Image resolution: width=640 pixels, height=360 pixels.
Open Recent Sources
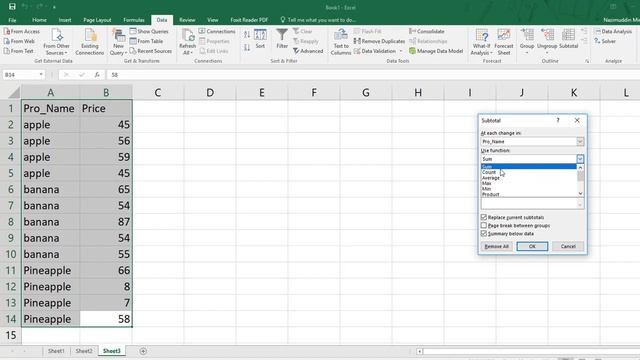pos(151,51)
